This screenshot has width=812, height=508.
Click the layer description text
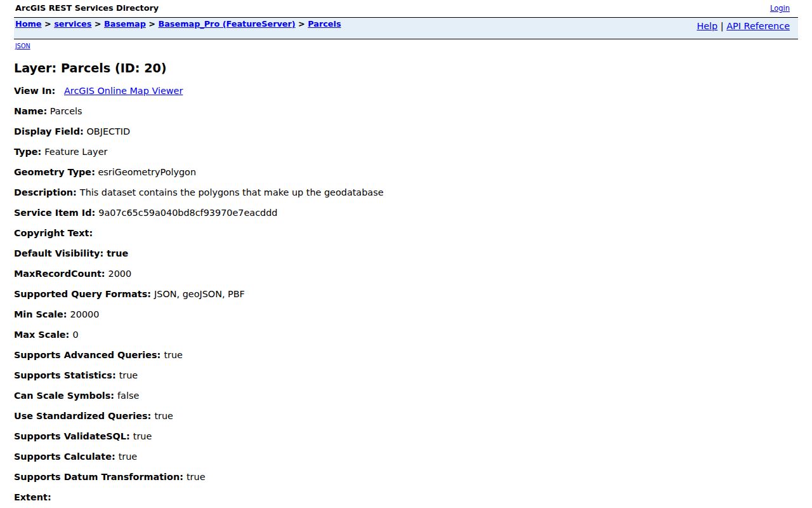232,192
